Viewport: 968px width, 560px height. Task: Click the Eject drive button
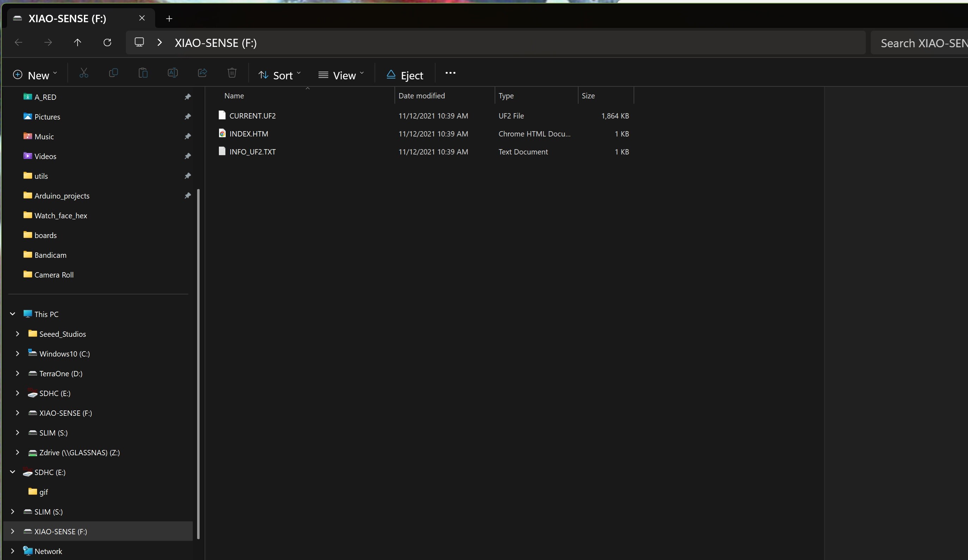[404, 75]
